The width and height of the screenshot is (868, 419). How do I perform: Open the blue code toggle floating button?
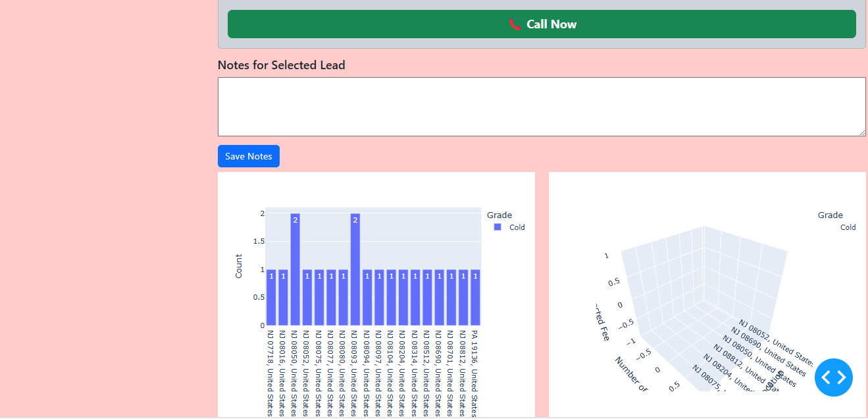[x=833, y=377]
